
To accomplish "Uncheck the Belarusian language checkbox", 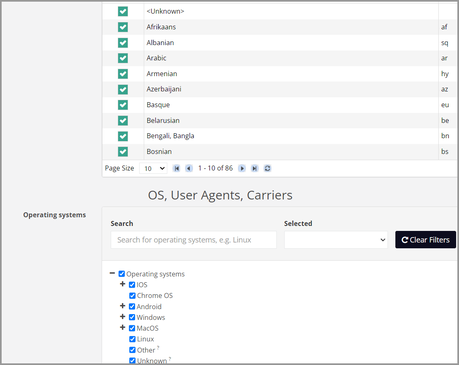I will coord(123,120).
